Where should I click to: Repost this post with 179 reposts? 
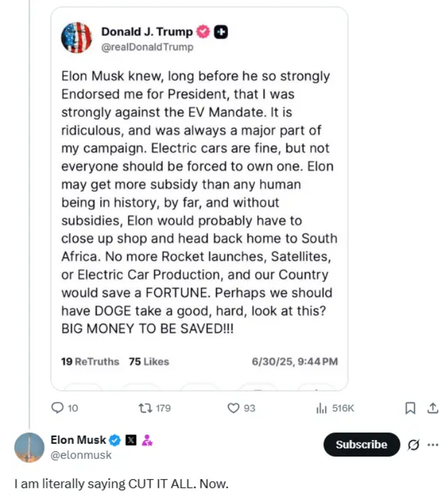click(x=144, y=408)
